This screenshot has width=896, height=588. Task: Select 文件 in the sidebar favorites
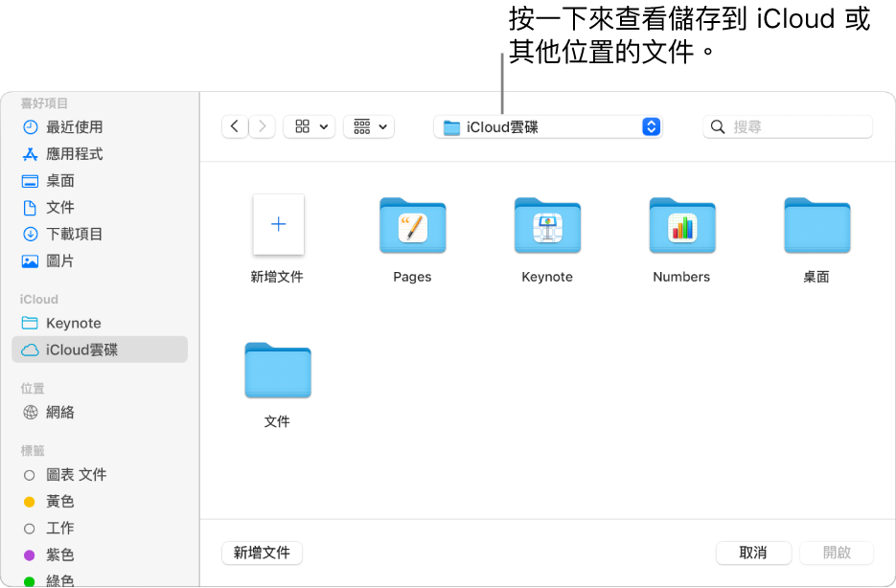(x=100, y=207)
